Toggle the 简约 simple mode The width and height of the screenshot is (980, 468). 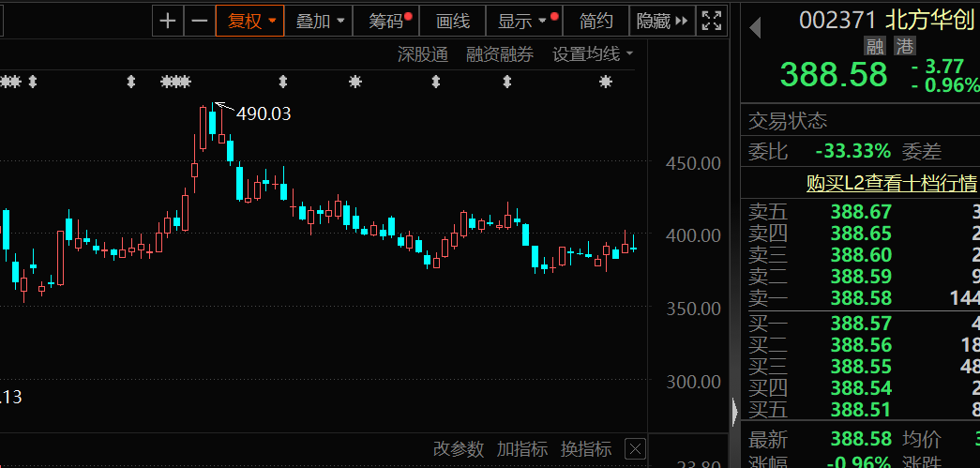click(596, 21)
